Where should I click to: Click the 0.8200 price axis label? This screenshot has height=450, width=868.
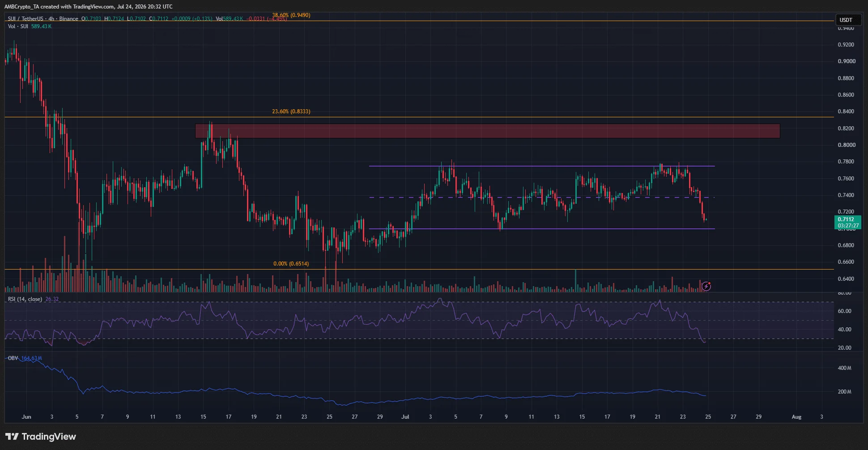coord(846,129)
